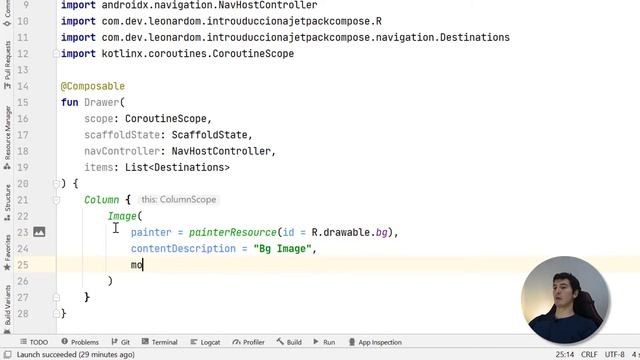640x360 pixels.
Task: Click the 'this: ColumnScope' inlay hint
Action: 179,200
